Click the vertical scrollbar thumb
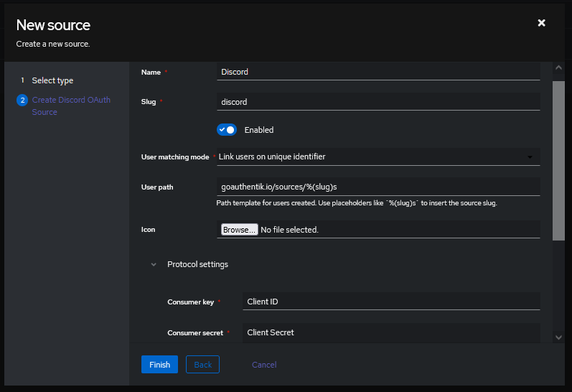 click(x=558, y=159)
